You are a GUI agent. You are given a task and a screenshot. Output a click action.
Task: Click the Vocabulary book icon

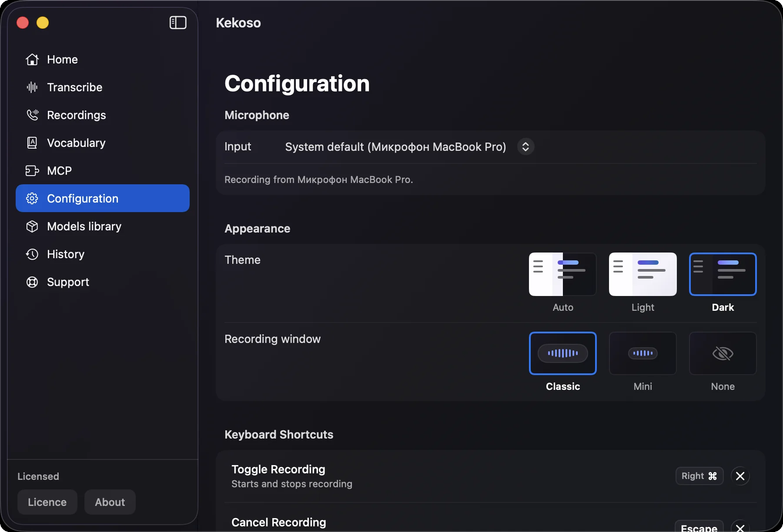point(32,143)
